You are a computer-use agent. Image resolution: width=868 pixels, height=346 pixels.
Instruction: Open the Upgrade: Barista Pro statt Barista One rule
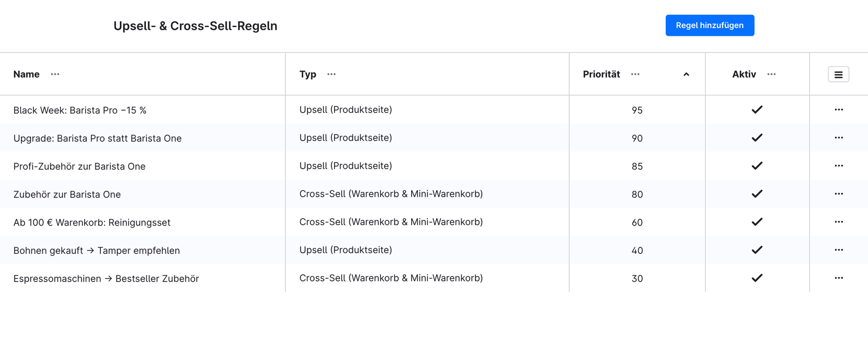point(98,138)
